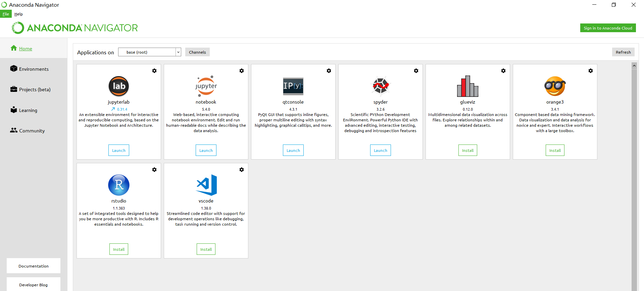Launch spyder
Screen dimensions: 644x291
381,151
